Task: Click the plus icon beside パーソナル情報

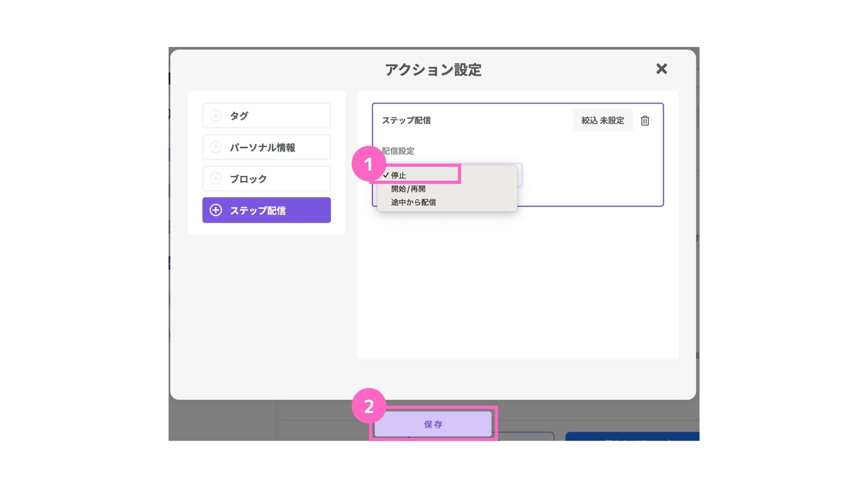Action: [x=216, y=147]
